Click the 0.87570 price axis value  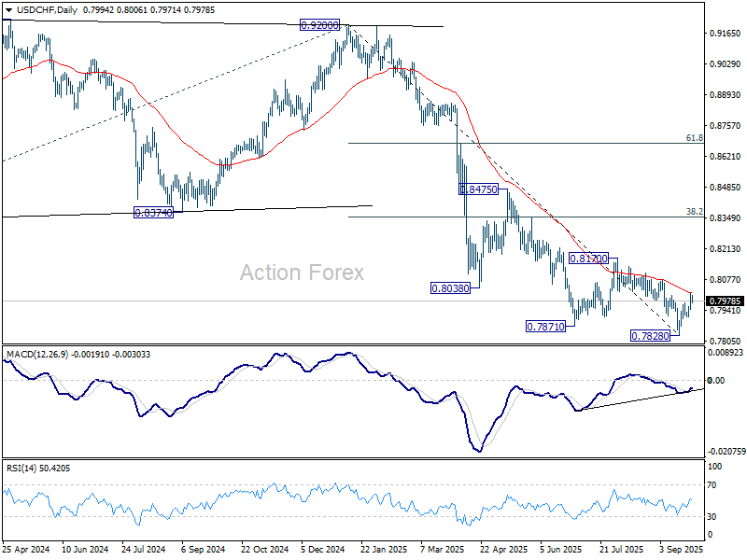click(x=726, y=126)
